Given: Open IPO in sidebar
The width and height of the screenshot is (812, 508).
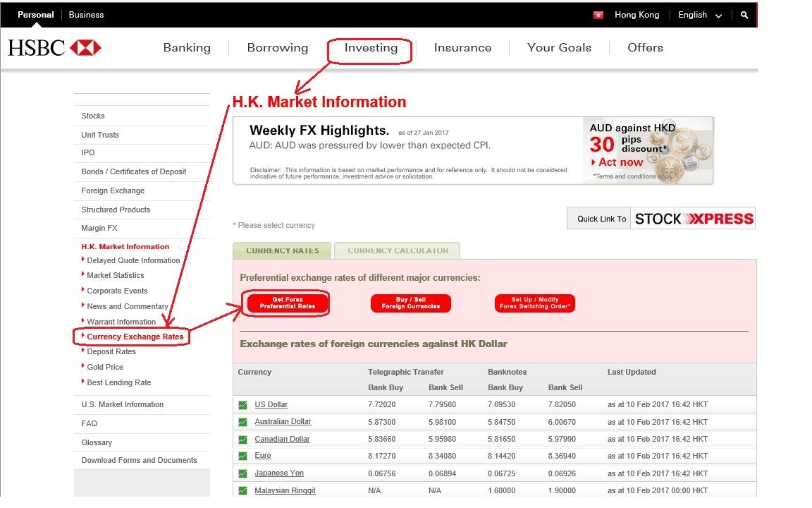Looking at the screenshot, I should (x=88, y=153).
